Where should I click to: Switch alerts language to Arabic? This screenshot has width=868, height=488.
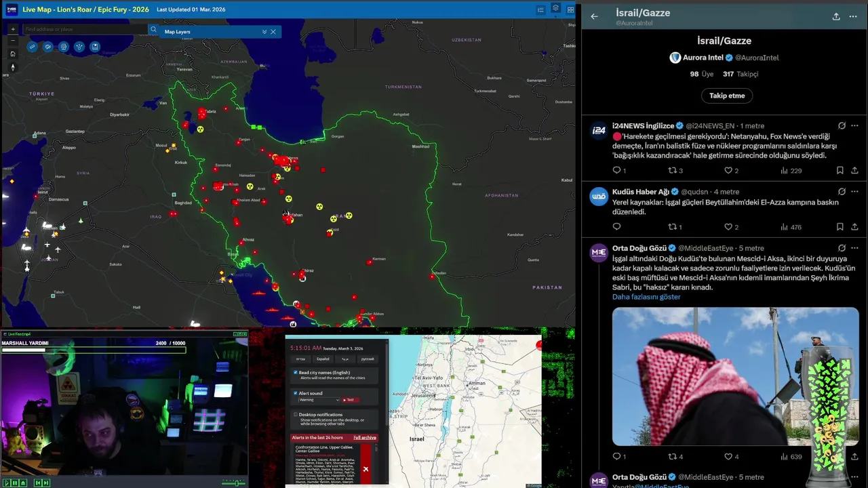click(345, 359)
